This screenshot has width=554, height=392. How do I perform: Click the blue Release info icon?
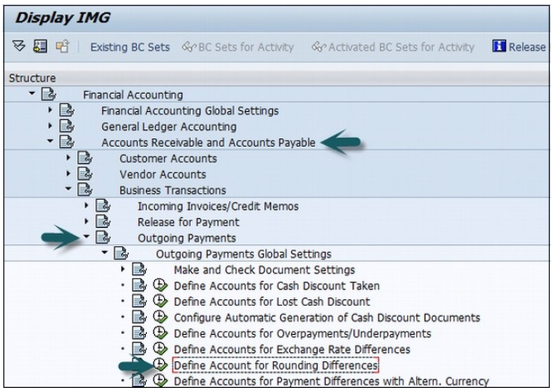click(x=498, y=47)
